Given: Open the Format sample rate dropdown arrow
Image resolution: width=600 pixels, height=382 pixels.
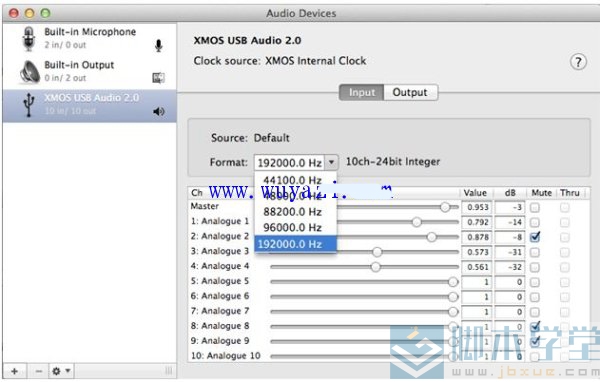Looking at the screenshot, I should click(331, 162).
